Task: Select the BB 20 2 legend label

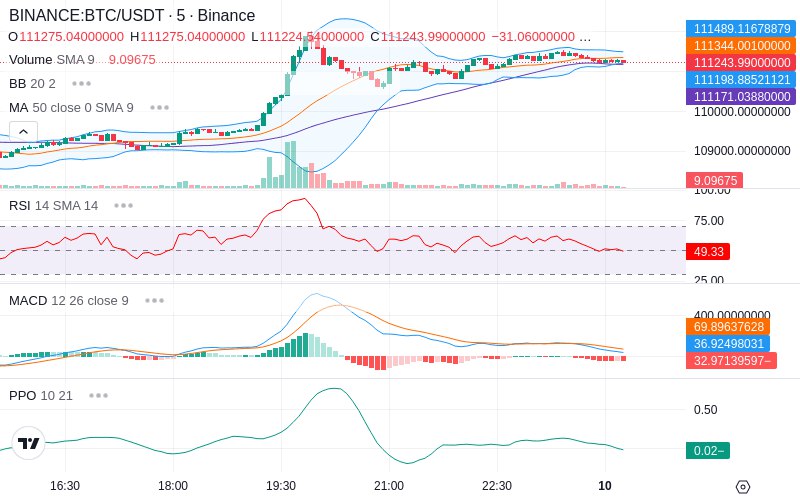Action: click(32, 83)
